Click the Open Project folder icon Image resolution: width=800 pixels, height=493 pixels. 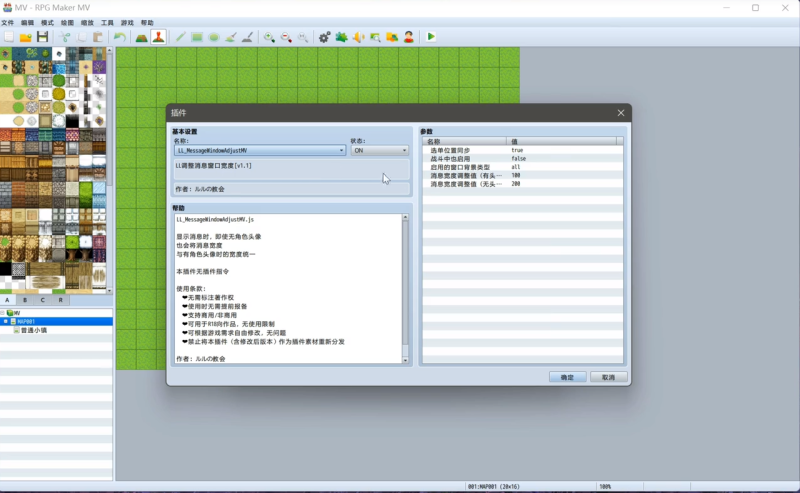pos(26,37)
